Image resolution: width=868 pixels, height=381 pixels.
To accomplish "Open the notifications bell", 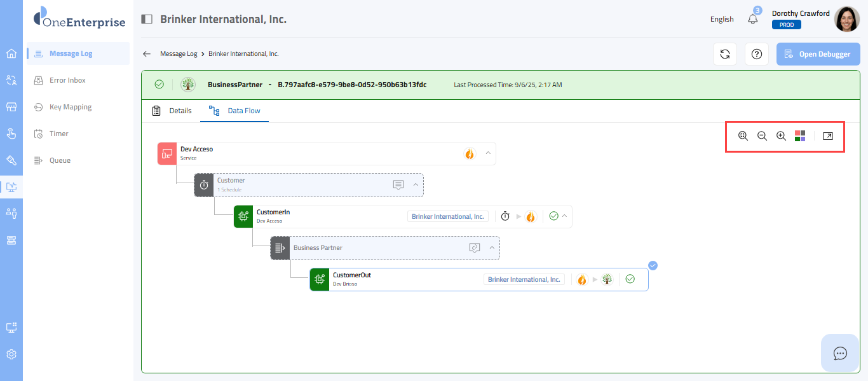I will (x=753, y=19).
